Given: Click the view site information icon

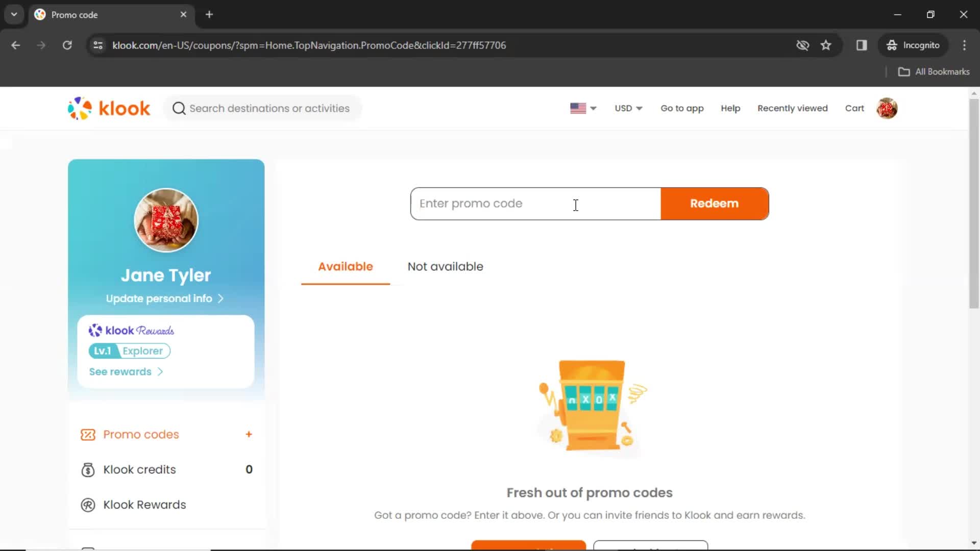Looking at the screenshot, I should click(x=98, y=45).
